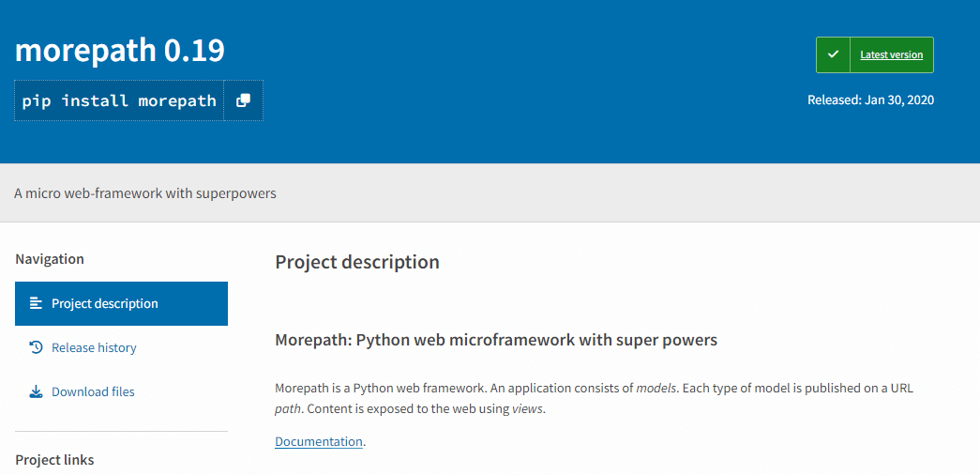Click the italic word views in paragraph
Viewport: 980px width, 475px height.
(x=527, y=409)
